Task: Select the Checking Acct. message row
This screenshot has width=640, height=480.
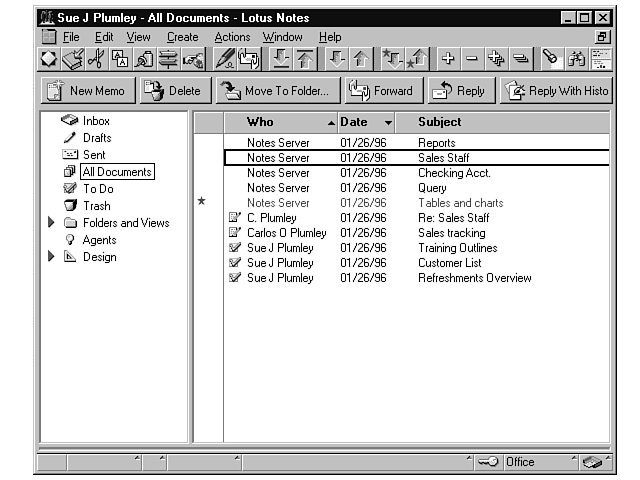Action: (x=447, y=173)
